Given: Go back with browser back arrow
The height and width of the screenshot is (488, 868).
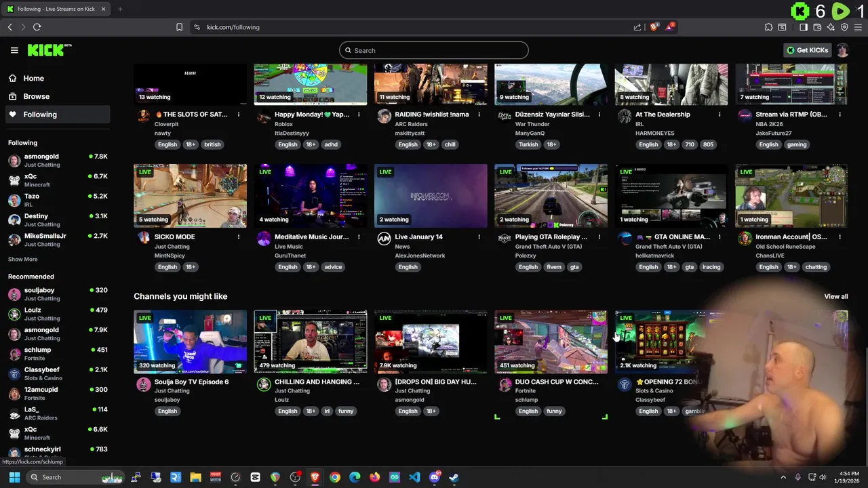Looking at the screenshot, I should (10, 27).
